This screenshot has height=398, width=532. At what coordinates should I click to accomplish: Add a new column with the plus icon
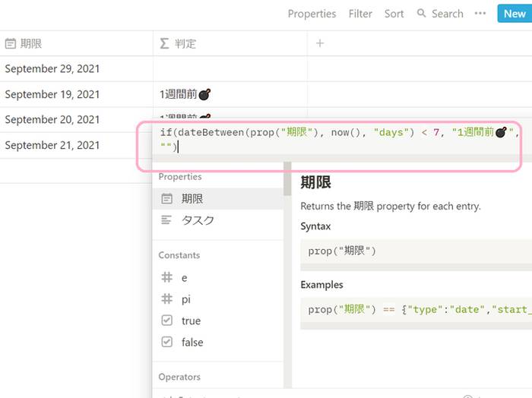(x=320, y=43)
